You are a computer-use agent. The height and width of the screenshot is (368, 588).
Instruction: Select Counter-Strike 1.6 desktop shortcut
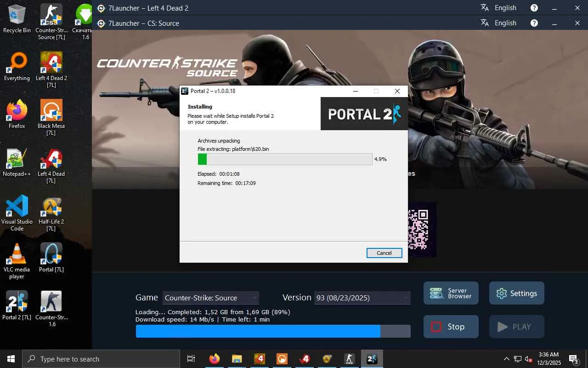[x=51, y=309]
